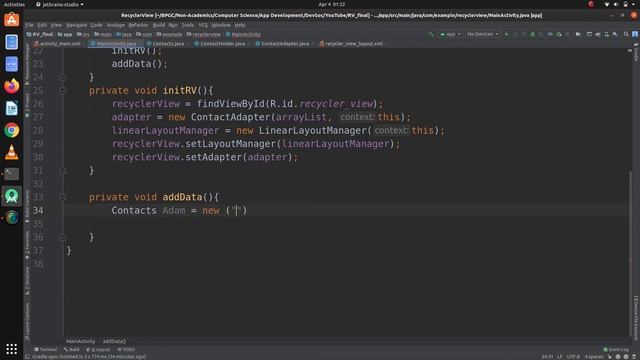Image resolution: width=640 pixels, height=360 pixels.
Task: Start debugging with the green bug icon
Action: 532,34
